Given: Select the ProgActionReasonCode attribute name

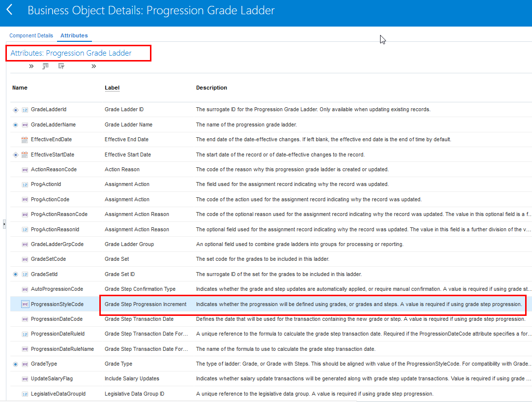Looking at the screenshot, I should tap(59, 214).
